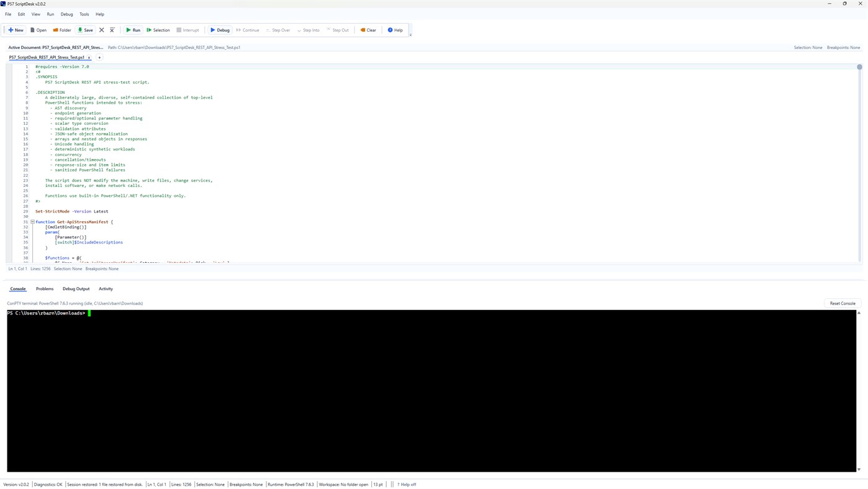
Task: Click the '.SYNOPSIS' comment line
Action: tap(47, 77)
